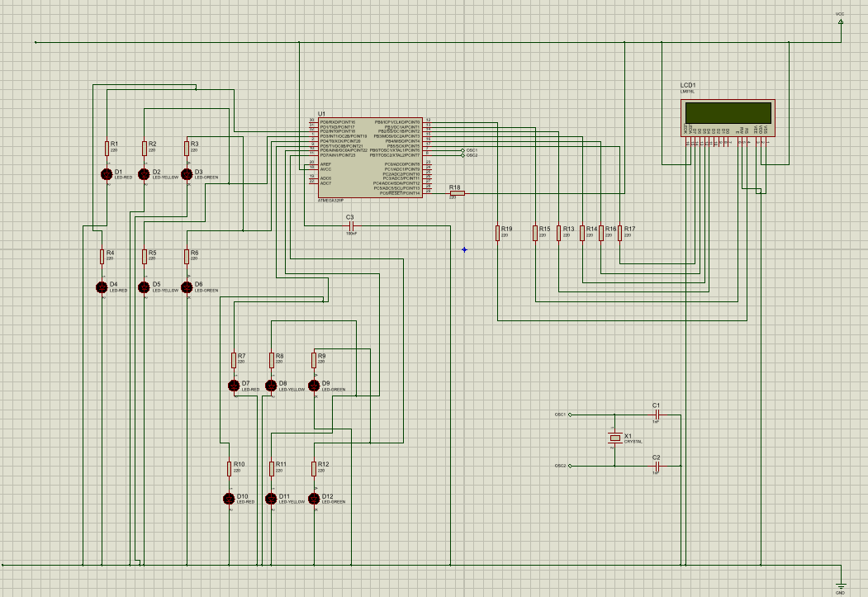
Task: Click the R12 resistor symbol
Action: tap(314, 469)
